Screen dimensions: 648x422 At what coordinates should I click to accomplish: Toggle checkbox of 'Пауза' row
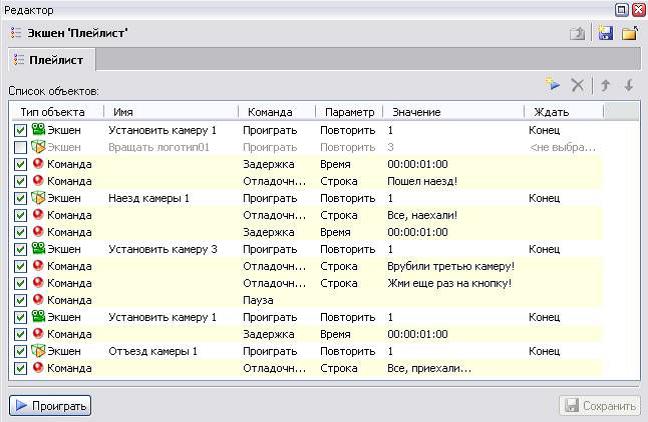20,300
